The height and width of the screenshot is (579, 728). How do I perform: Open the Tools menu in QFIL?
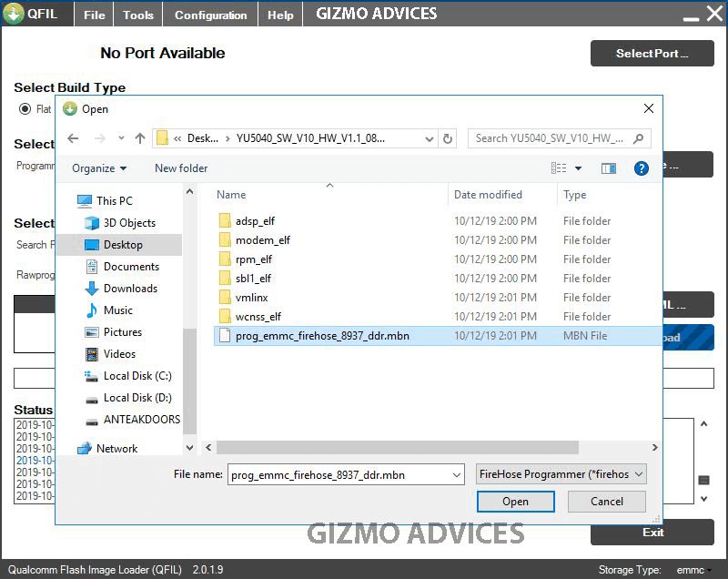[x=138, y=15]
